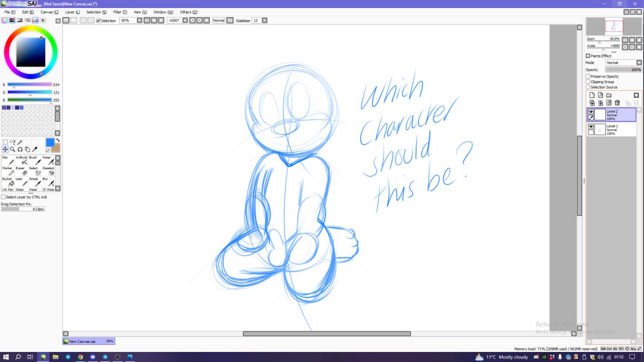Hide Layer1 using its eye icon
Image resolution: width=644 pixels, height=362 pixels.
tap(591, 126)
